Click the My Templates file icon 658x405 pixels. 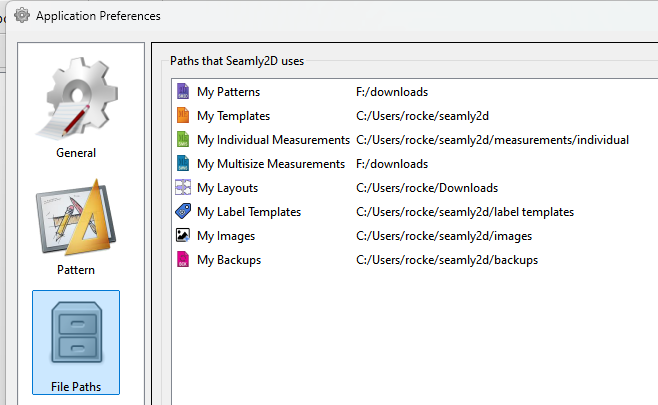(x=182, y=116)
